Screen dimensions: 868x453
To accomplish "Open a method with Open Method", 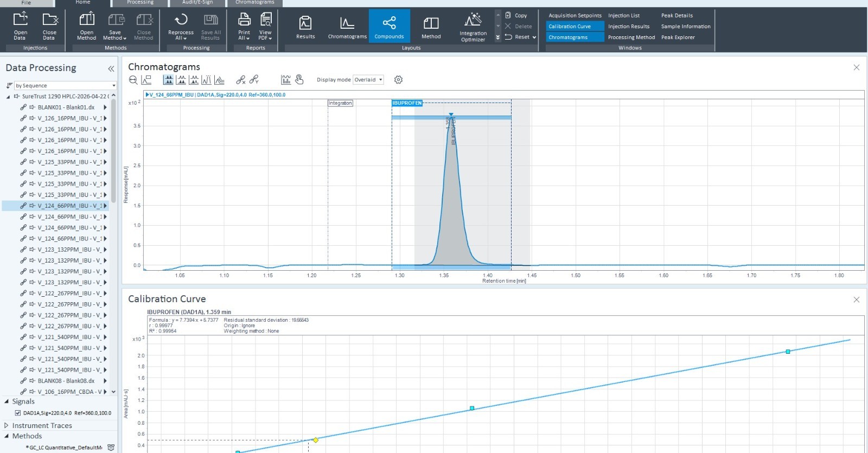I will pos(87,25).
